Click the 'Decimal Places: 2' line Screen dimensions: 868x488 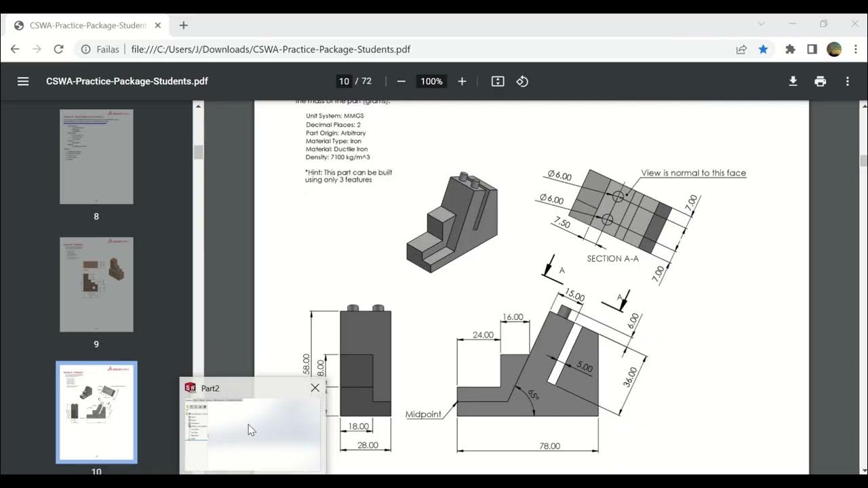[x=333, y=125]
